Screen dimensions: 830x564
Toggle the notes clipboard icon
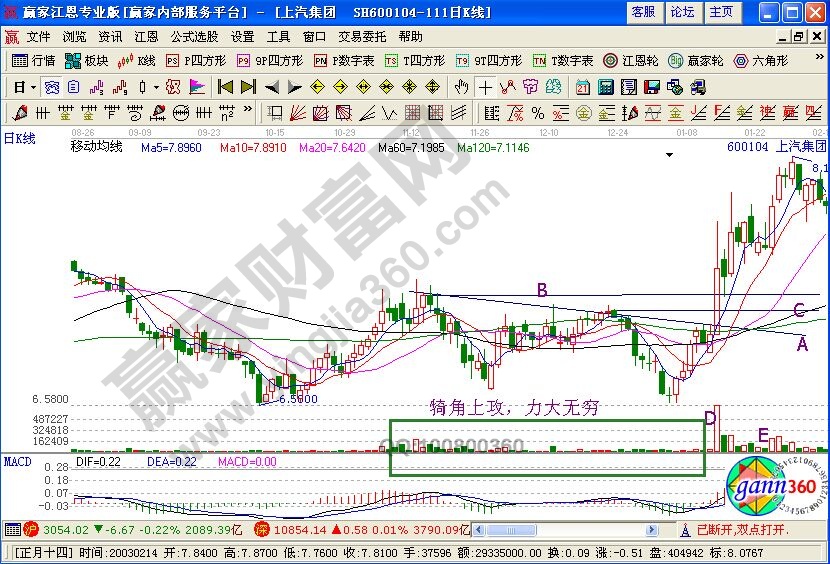click(74, 87)
